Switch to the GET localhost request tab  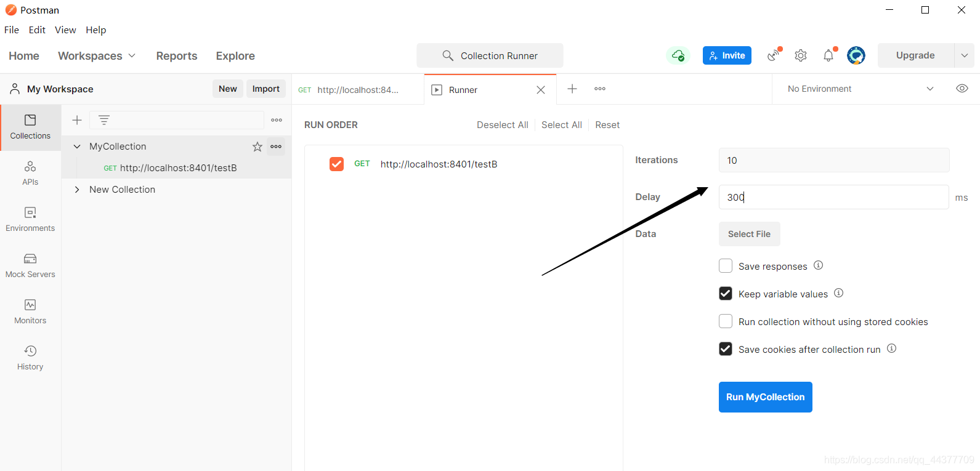[x=358, y=90]
